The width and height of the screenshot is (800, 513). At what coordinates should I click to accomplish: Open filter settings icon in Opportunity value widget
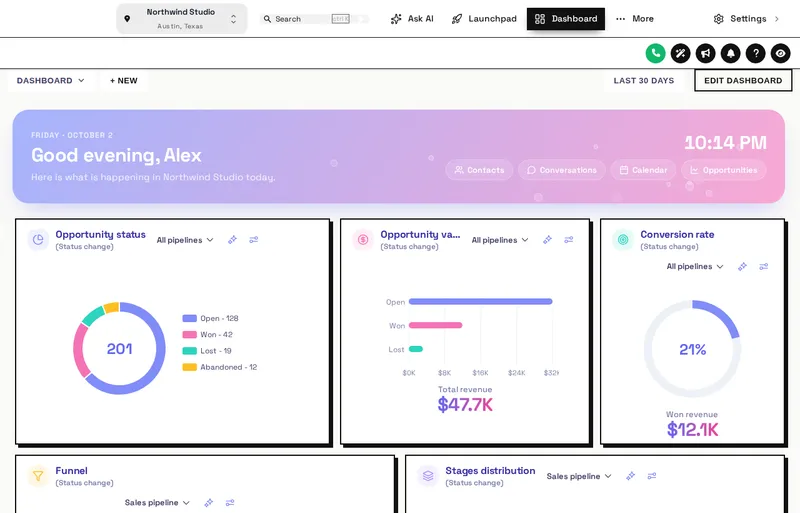[569, 239]
